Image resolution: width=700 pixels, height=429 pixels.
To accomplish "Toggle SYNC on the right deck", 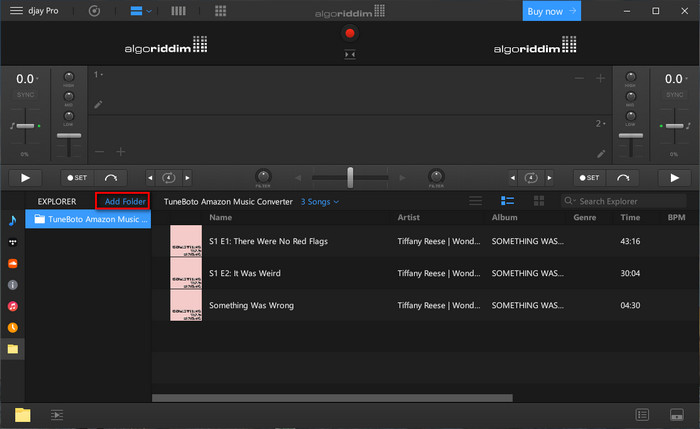I will tap(675, 95).
